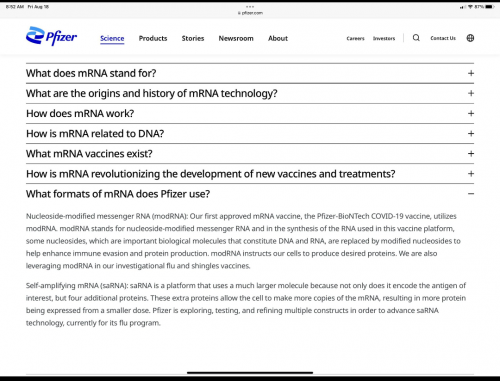Open the Stories menu
This screenshot has height=381, width=500.
[193, 38]
